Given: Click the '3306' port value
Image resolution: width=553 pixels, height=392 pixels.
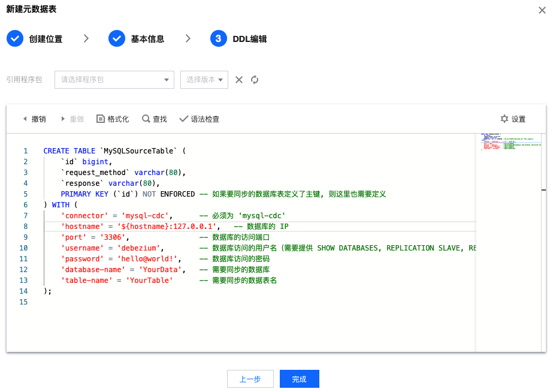Looking at the screenshot, I should 113,237.
